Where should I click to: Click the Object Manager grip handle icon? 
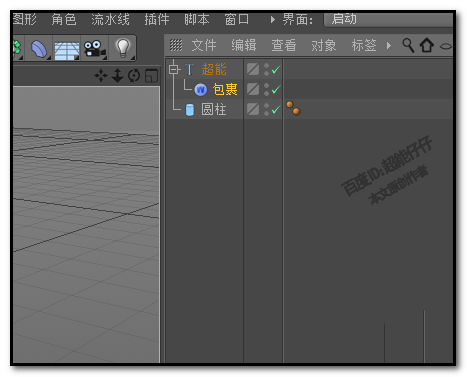(x=176, y=45)
